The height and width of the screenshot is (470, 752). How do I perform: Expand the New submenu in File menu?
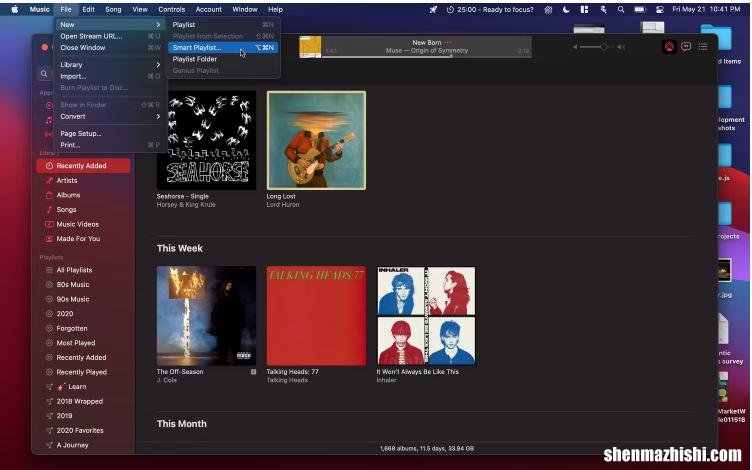(x=110, y=24)
